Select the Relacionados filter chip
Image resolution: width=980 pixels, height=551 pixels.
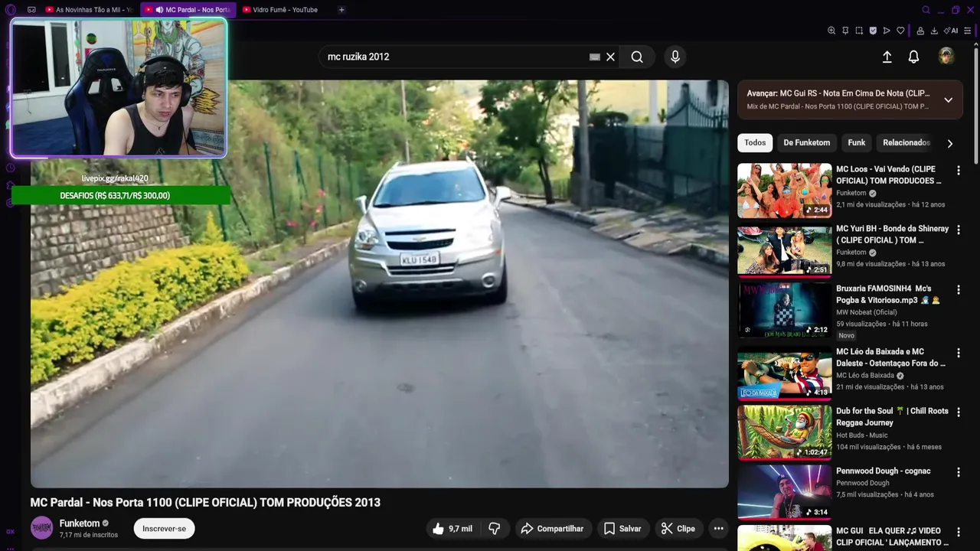tap(906, 142)
